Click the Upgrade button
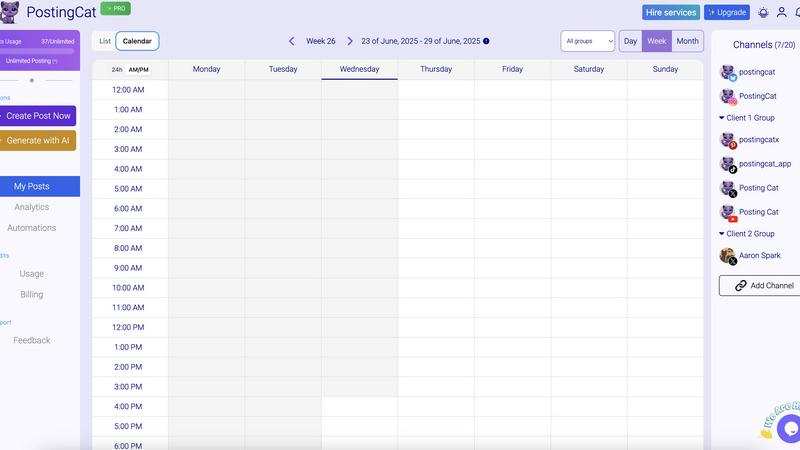The width and height of the screenshot is (800, 450). [727, 13]
